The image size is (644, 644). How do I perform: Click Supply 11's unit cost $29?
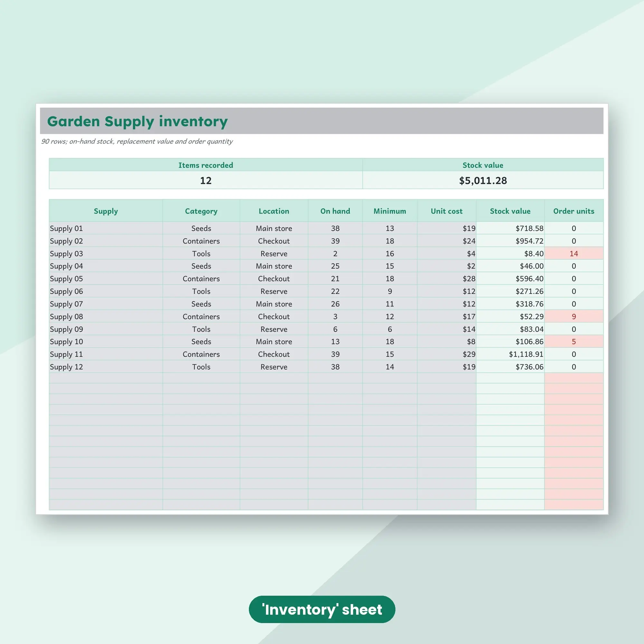446,354
